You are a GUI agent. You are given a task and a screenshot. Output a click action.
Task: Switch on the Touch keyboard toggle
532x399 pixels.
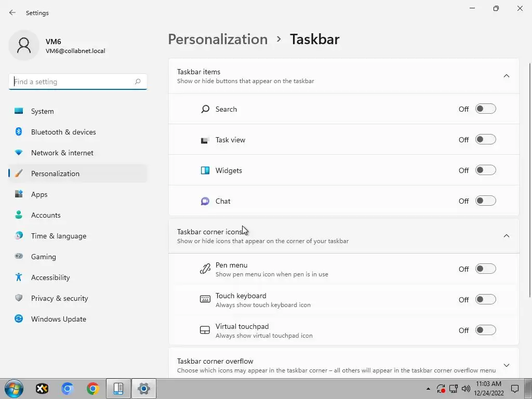pyautogui.click(x=486, y=299)
